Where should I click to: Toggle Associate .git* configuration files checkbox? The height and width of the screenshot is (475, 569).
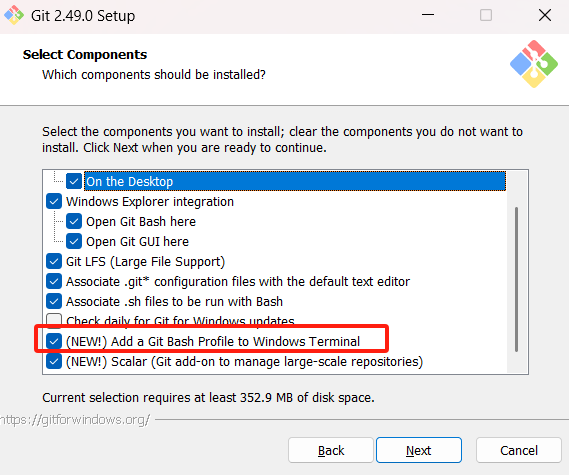pyautogui.click(x=54, y=281)
